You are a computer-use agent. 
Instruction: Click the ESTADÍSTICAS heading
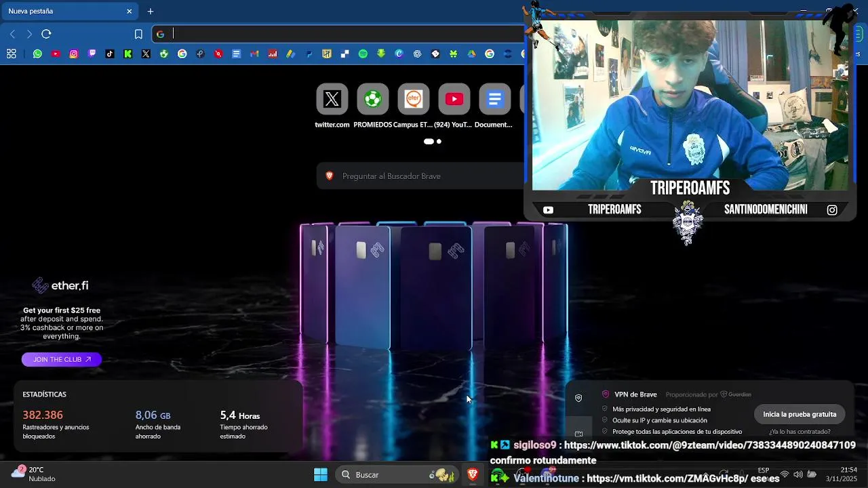(44, 394)
